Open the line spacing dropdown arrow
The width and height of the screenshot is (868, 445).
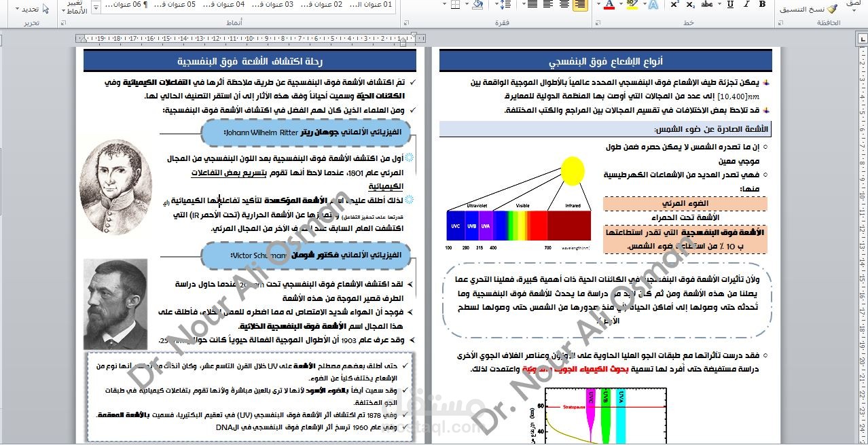point(496,4)
